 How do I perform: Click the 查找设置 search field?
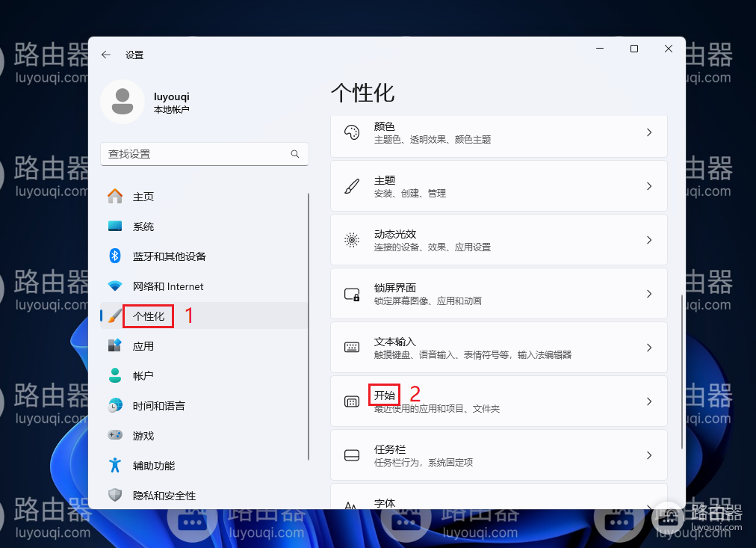(x=205, y=154)
